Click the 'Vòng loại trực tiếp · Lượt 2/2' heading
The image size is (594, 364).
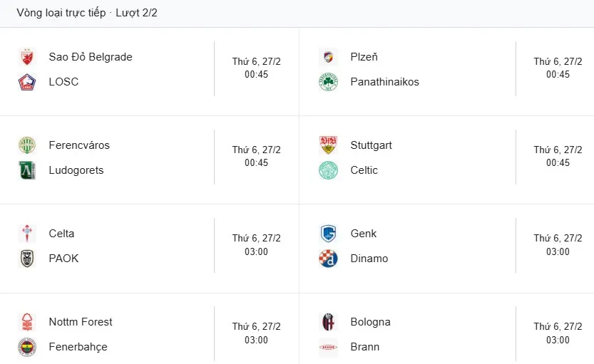point(87,13)
